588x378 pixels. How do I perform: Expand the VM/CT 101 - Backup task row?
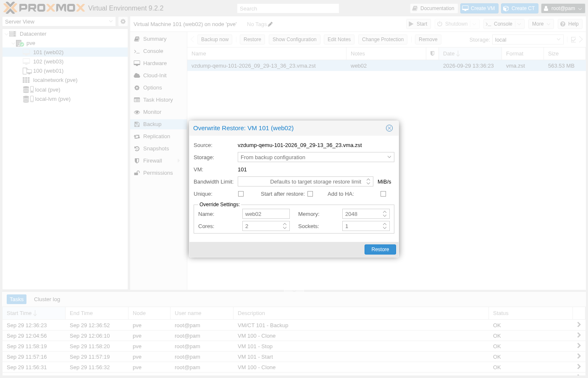click(x=579, y=325)
